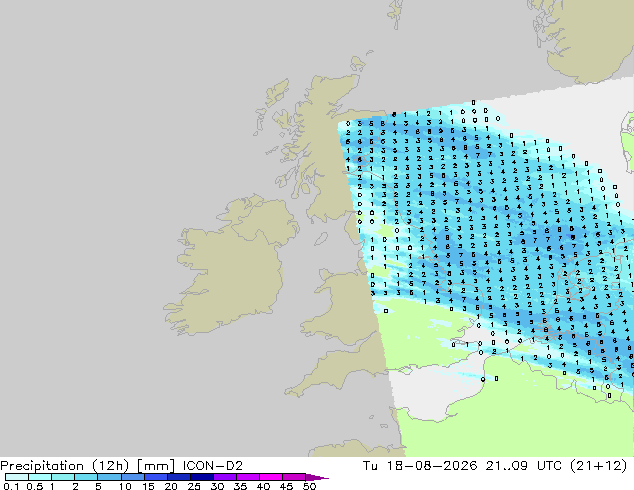Click the '[mm]' unit label
634x490 pixels.
pyautogui.click(x=156, y=466)
